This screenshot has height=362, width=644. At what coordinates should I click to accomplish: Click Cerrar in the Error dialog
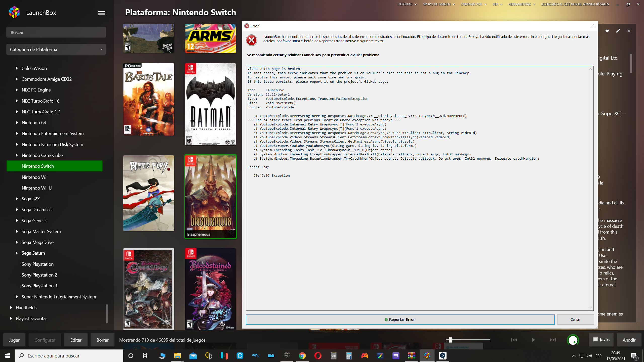[x=575, y=320]
